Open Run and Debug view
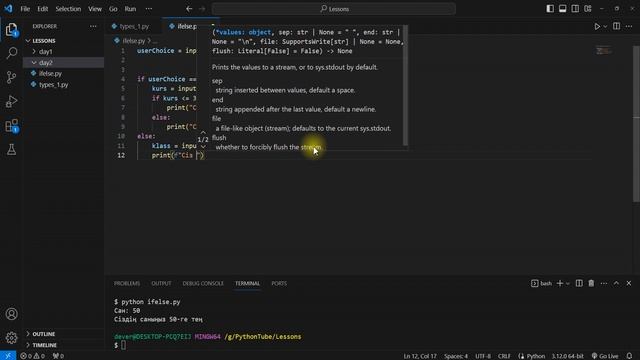The width and height of the screenshot is (640, 360). pyautogui.click(x=11, y=101)
